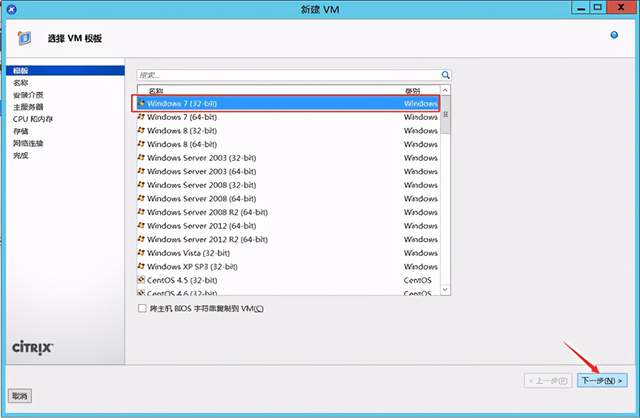
Task: Select Windows 7 (64-bit) row text
Action: 182,117
